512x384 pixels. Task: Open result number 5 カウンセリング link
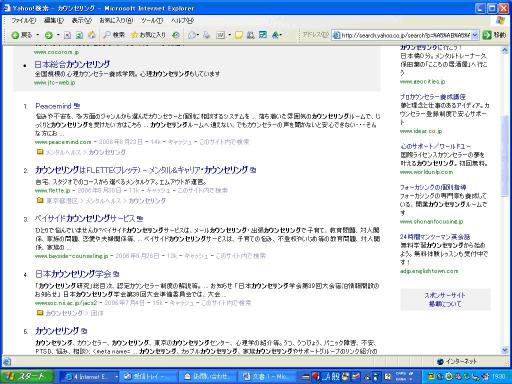(x=57, y=331)
